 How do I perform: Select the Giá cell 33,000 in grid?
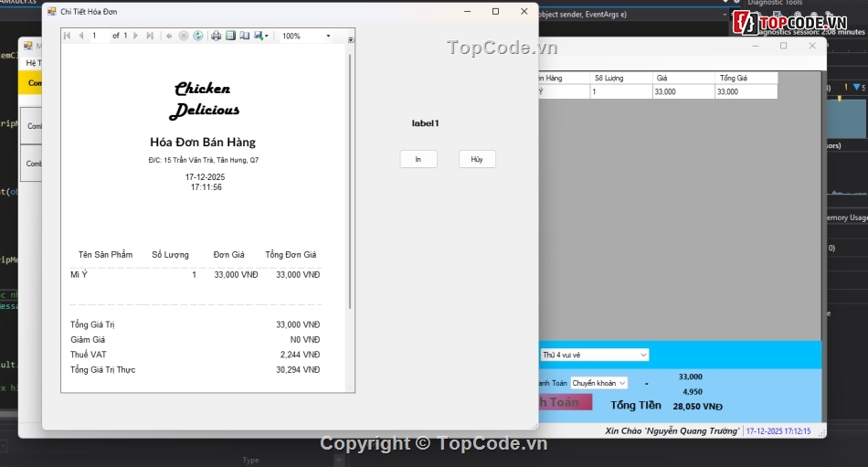(683, 92)
